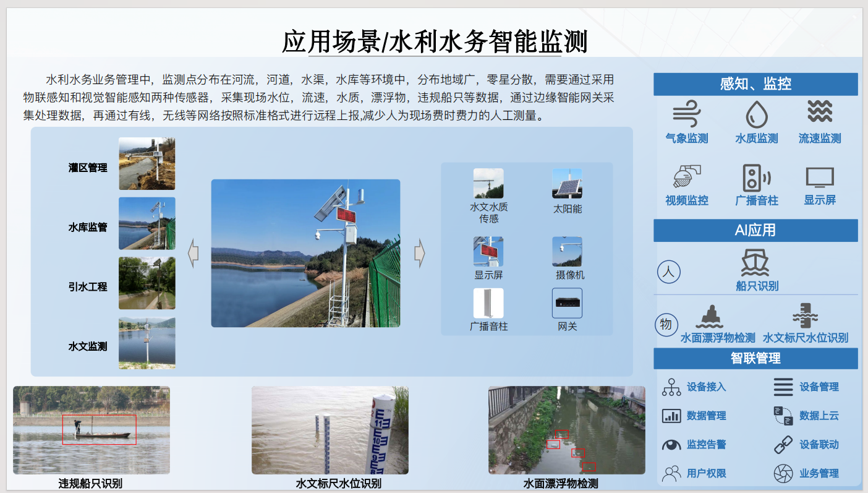Click the 用户权限 users icon
Viewport: 868px width, 493px height.
[671, 474]
